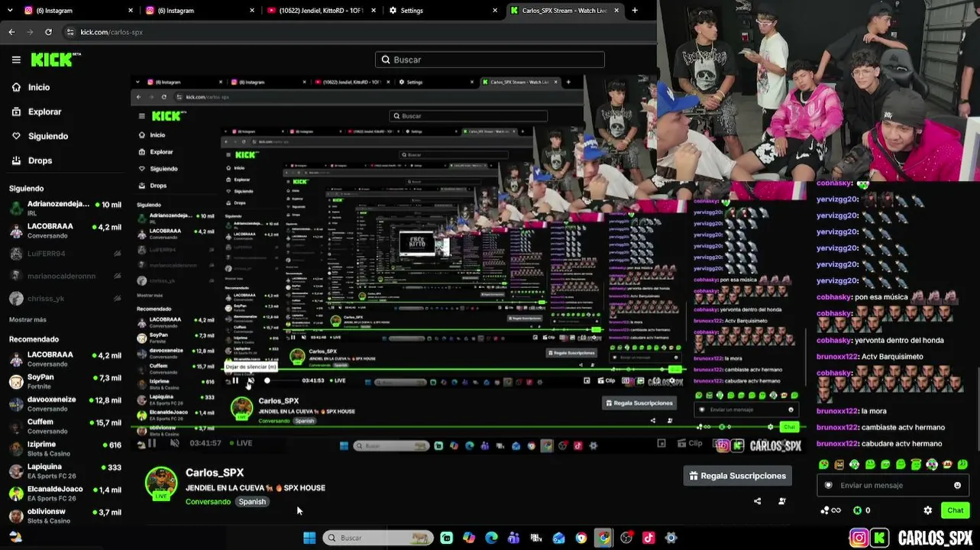Click the Carlos_SPX channel name
This screenshot has width=980, height=550.
[215, 473]
